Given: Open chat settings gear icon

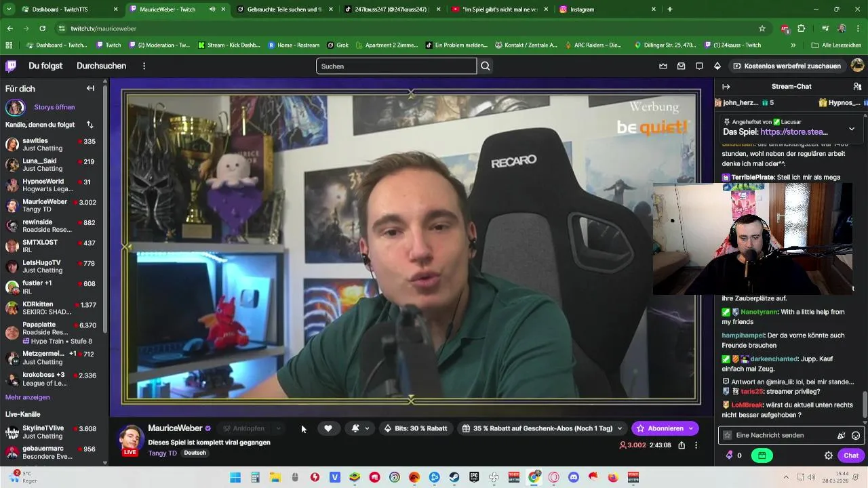Looking at the screenshot, I should click(828, 455).
